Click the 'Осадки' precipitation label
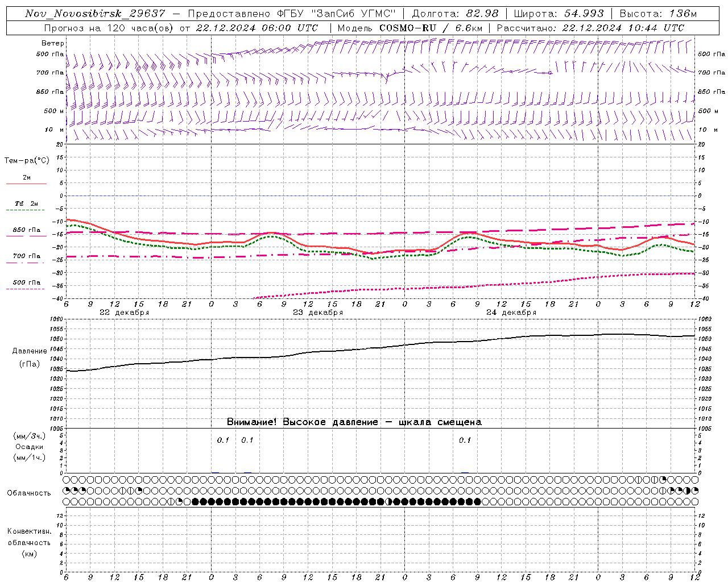The image size is (728, 582). point(29,447)
